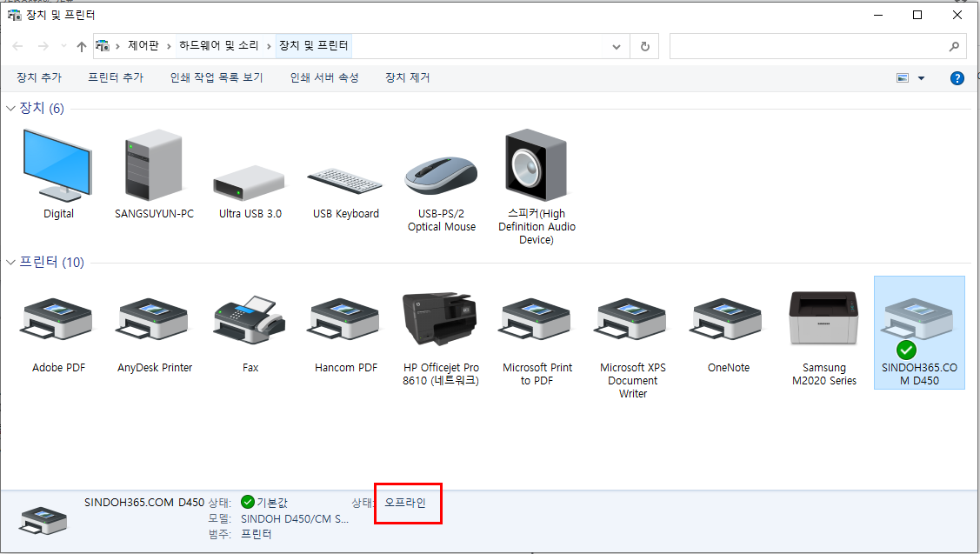The height and width of the screenshot is (554, 980).
Task: Open the recent locations dropdown arrow
Action: point(63,46)
